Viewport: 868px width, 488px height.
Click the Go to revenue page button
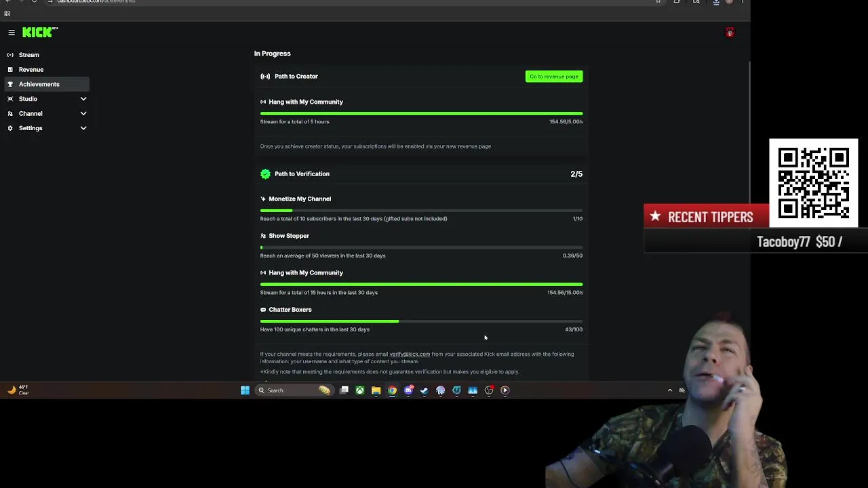pos(554,77)
